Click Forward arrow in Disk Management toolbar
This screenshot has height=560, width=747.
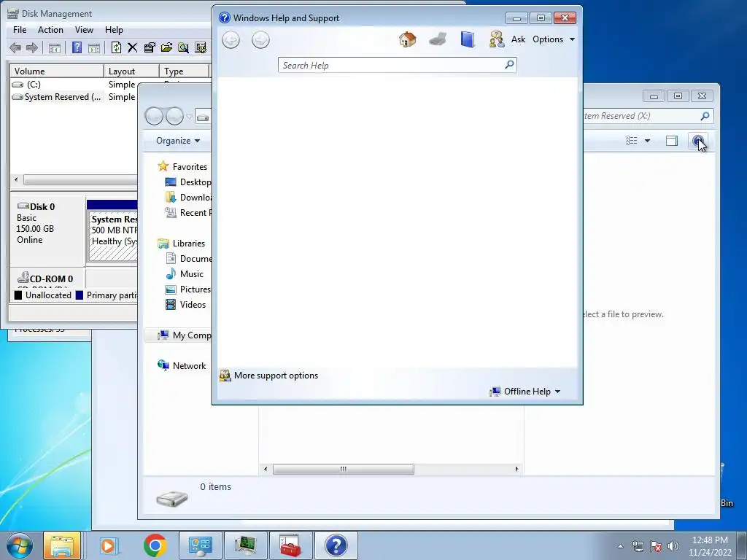32,47
